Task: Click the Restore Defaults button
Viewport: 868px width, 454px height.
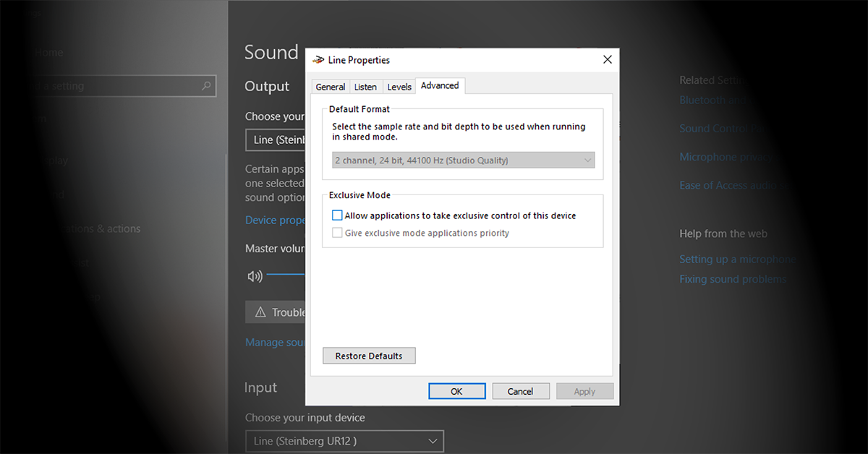Action: 369,356
